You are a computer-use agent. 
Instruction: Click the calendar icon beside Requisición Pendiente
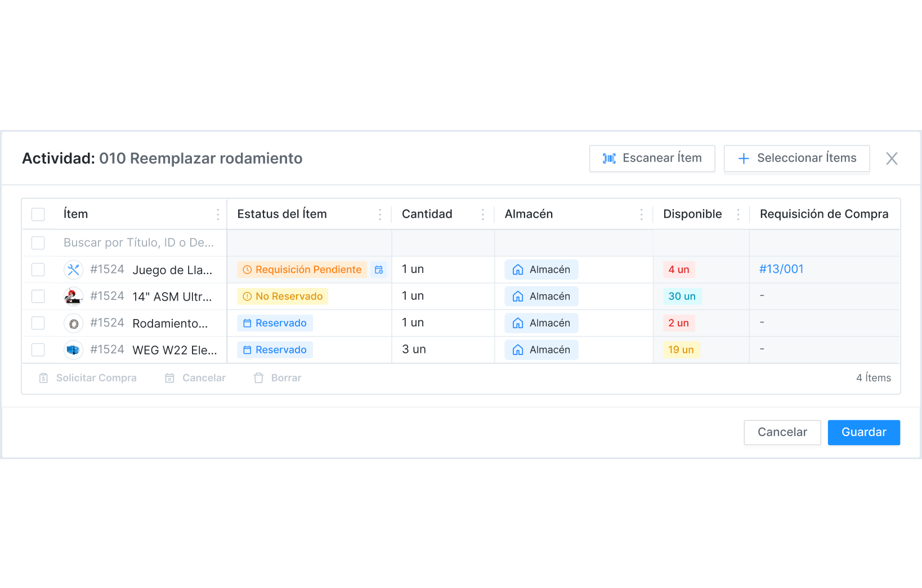(x=379, y=270)
